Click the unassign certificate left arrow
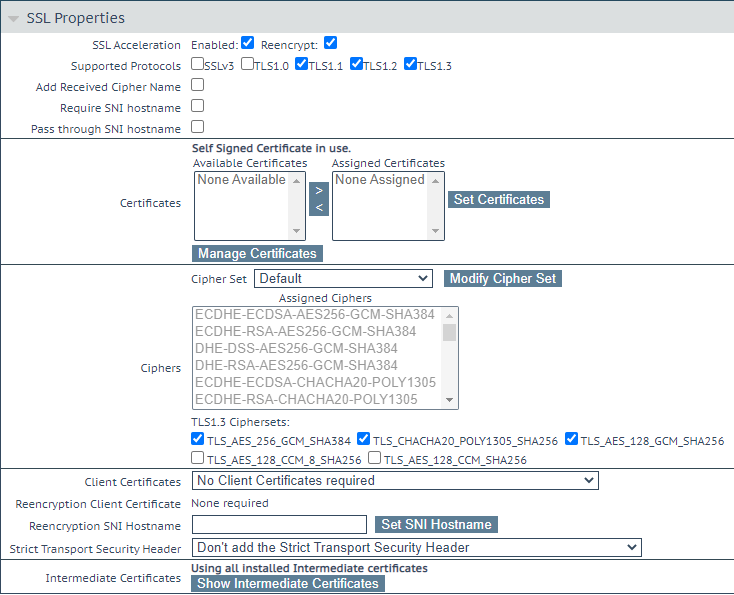Viewport: 734px width, 595px height. 319,207
